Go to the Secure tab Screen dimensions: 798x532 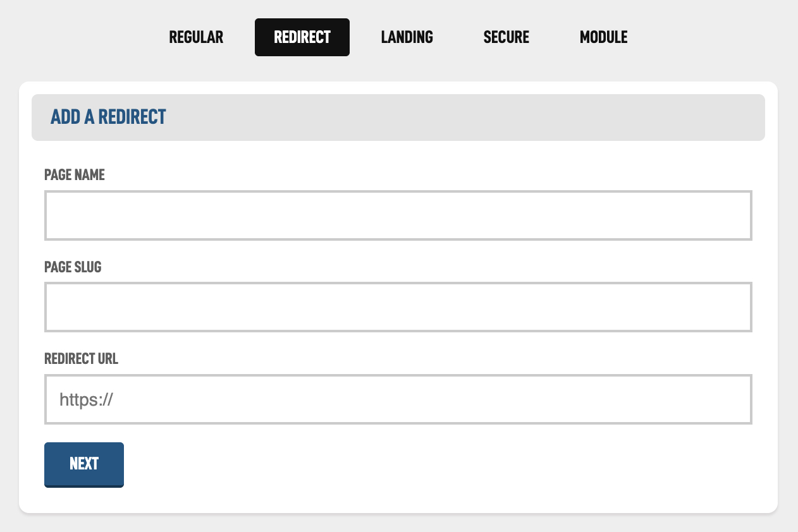pos(506,37)
